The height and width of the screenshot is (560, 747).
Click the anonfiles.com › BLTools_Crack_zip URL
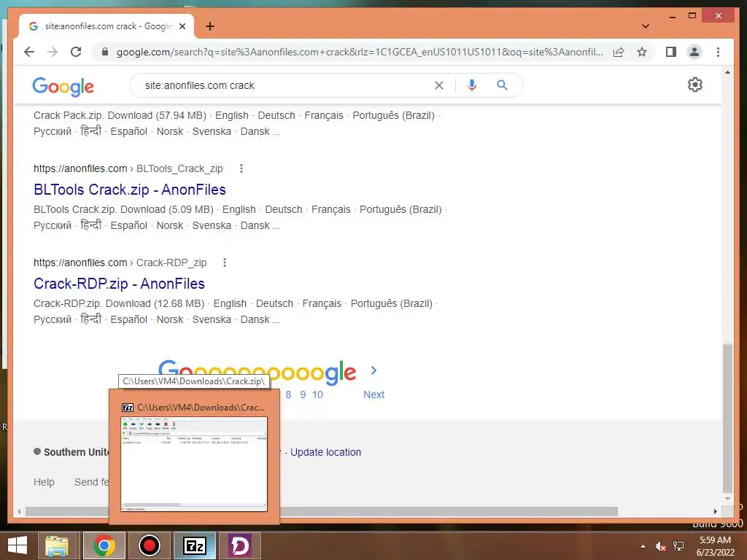click(128, 168)
